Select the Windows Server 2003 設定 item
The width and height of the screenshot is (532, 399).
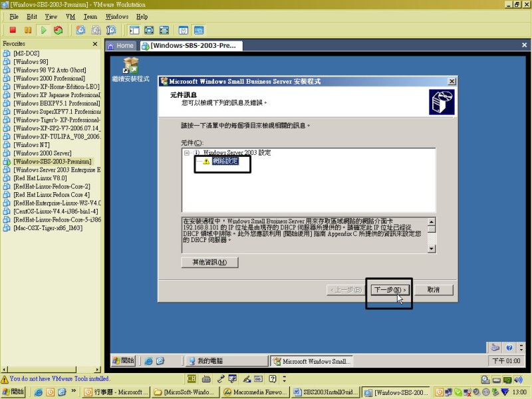237,153
